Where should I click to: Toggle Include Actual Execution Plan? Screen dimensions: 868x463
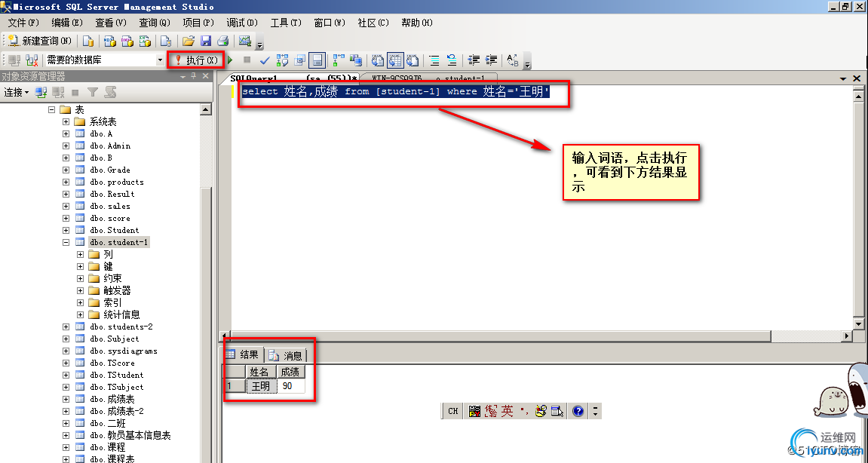point(339,60)
